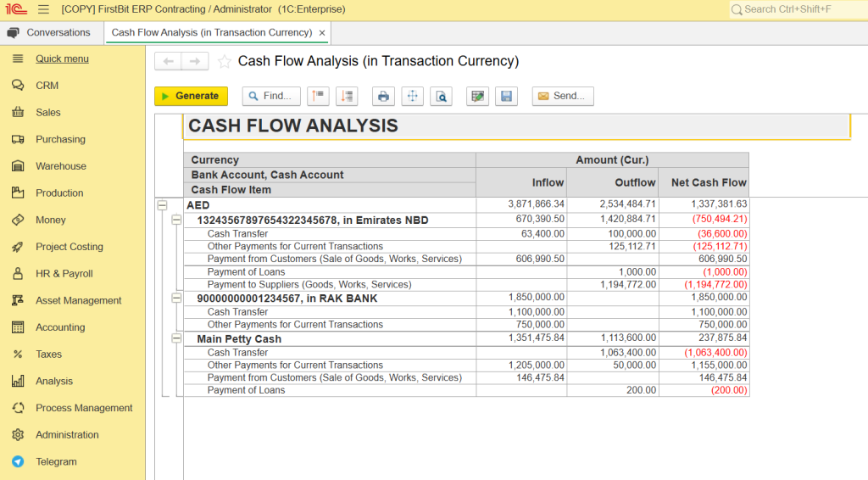The image size is (868, 480).
Task: Open the Money section
Action: click(50, 220)
